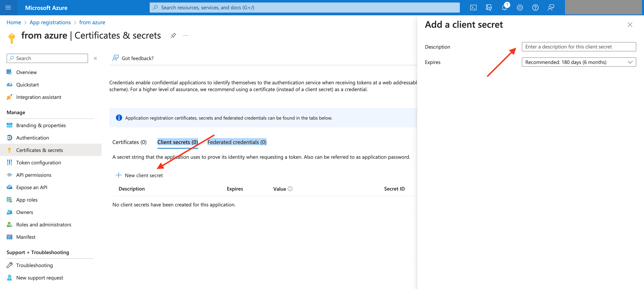Image resolution: width=644 pixels, height=289 pixels.
Task: Collapse the left navigation with double chevron
Action: pyautogui.click(x=96, y=58)
